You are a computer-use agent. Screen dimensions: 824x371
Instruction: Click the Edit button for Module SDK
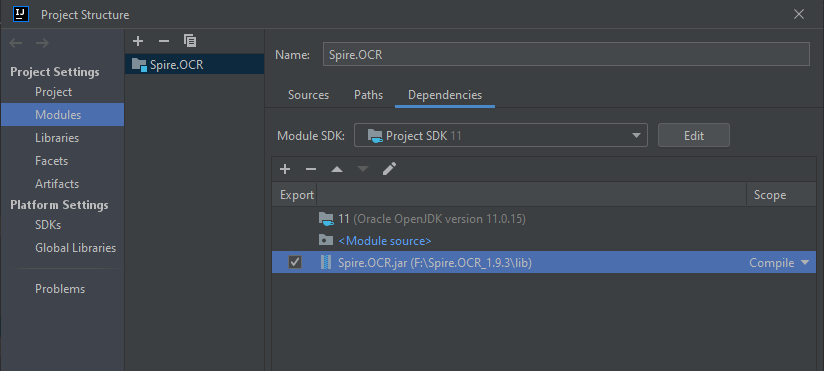click(x=694, y=136)
